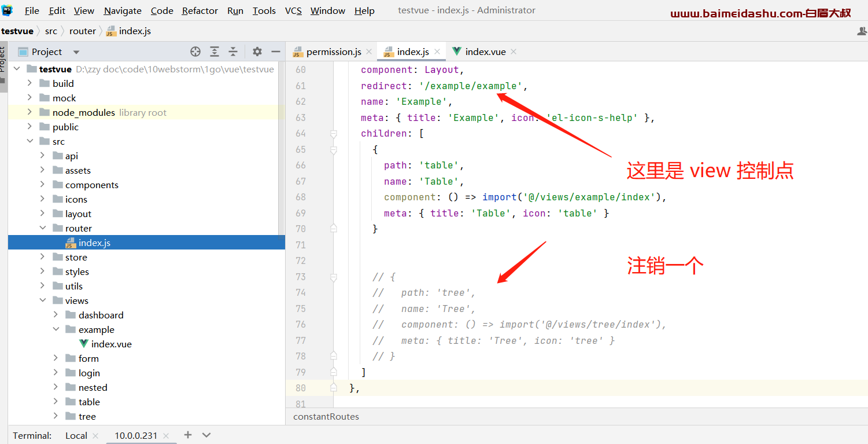Select the 10.0.0.231 terminal tab
The height and width of the screenshot is (444, 868).
[x=136, y=435]
